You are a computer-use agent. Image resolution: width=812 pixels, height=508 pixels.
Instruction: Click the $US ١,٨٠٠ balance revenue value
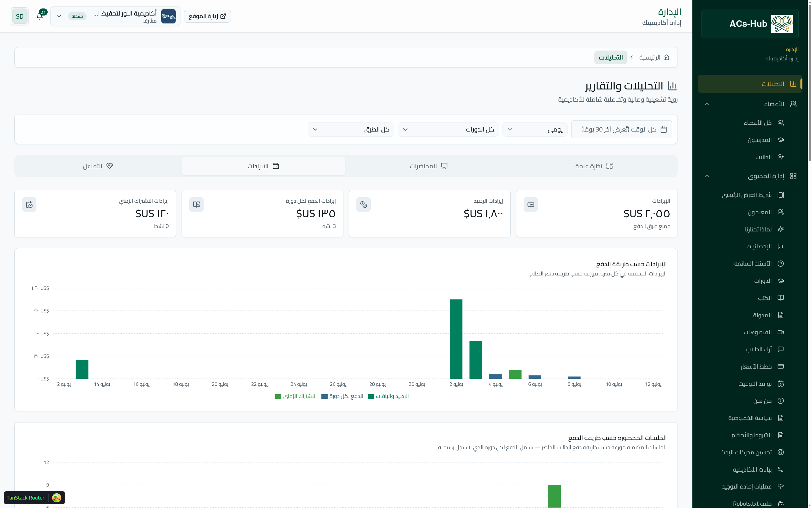[x=483, y=214]
